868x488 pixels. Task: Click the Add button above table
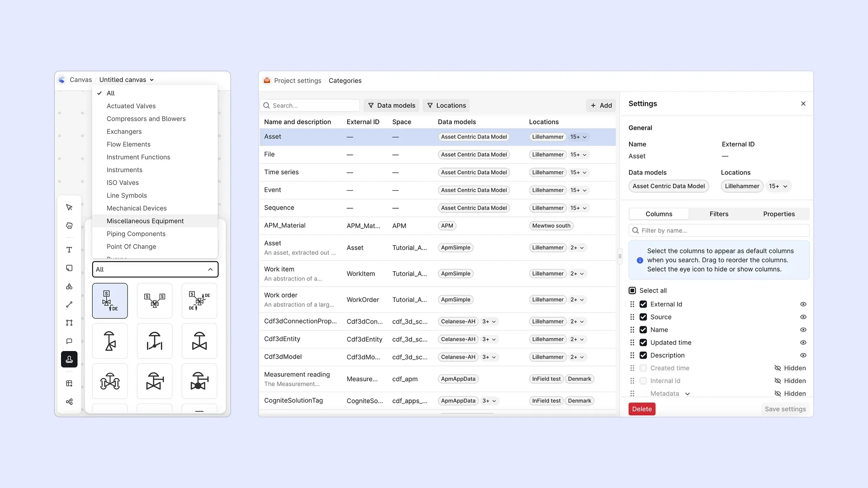pos(601,106)
